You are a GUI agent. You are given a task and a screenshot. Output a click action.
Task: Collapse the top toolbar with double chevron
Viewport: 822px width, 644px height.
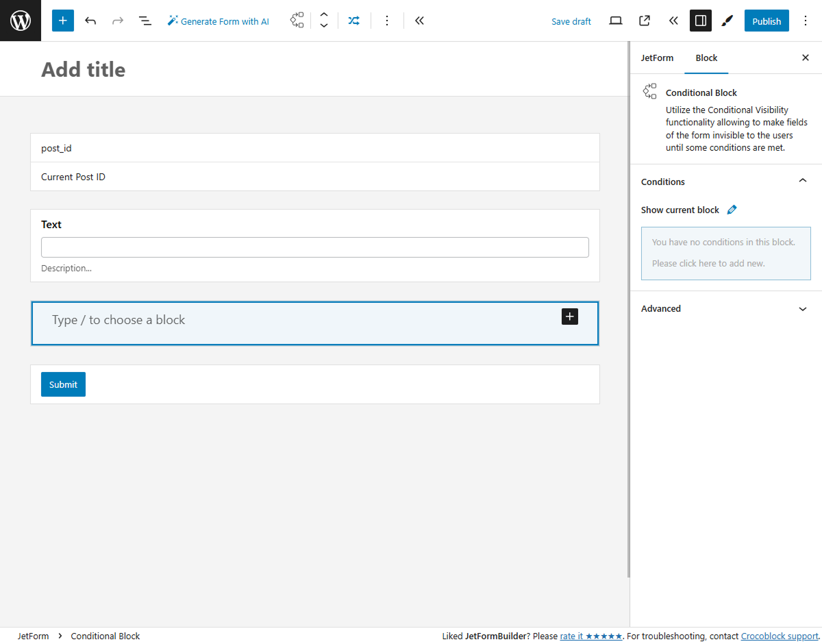tap(419, 21)
